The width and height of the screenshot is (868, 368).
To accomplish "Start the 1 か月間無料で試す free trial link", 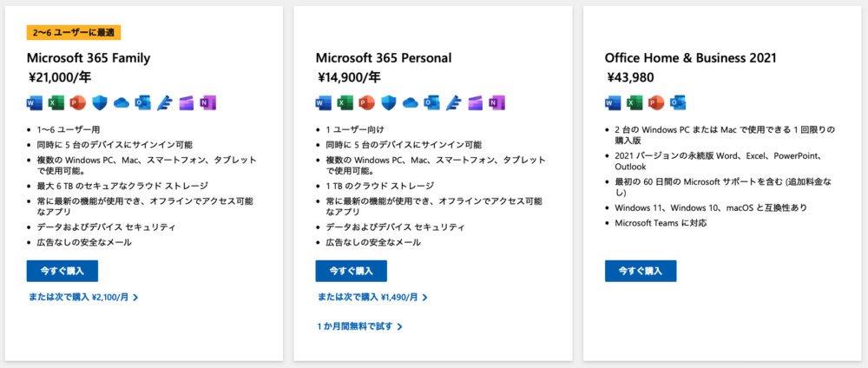I will pyautogui.click(x=359, y=326).
